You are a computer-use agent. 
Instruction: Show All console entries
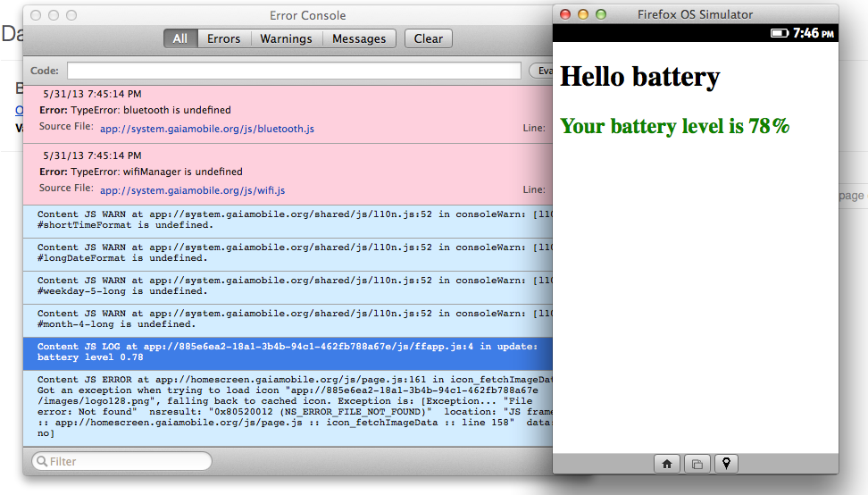pyautogui.click(x=180, y=38)
